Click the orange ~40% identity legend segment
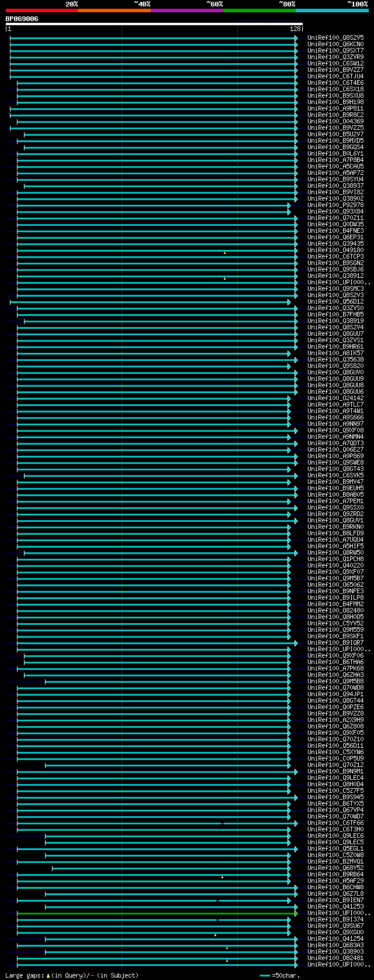The width and height of the screenshot is (374, 980). pyautogui.click(x=115, y=11)
